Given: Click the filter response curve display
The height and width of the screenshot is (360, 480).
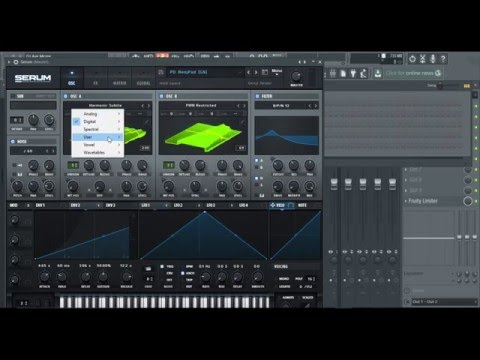Looking at the screenshot, I should pyautogui.click(x=287, y=135).
